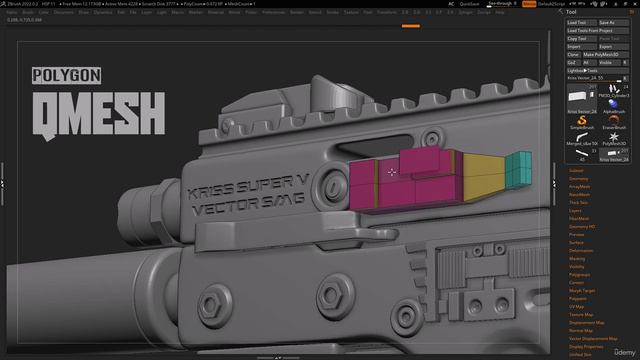Viewport: 640px width, 360px height.
Task: Click the ZBrush logo in title bar
Action: tap(3, 4)
